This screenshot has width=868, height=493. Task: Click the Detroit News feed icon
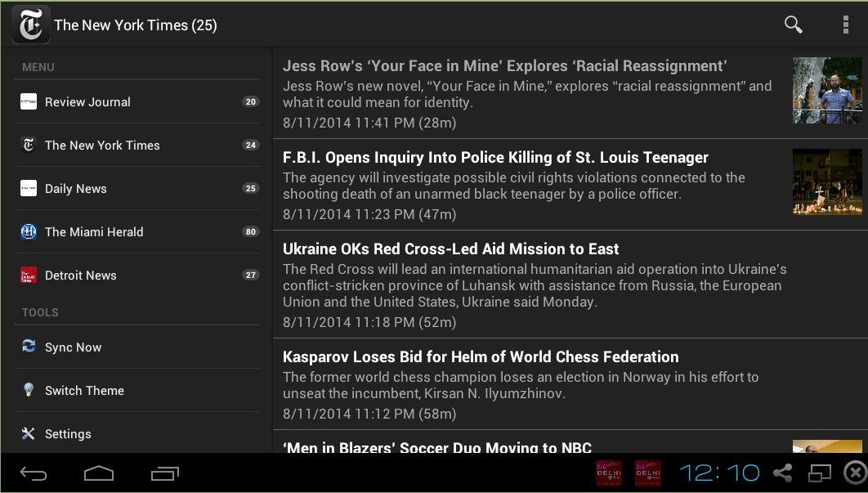point(29,275)
